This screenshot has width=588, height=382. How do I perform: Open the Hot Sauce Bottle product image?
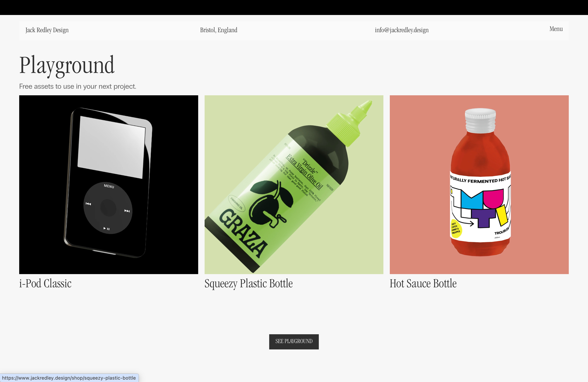click(479, 185)
